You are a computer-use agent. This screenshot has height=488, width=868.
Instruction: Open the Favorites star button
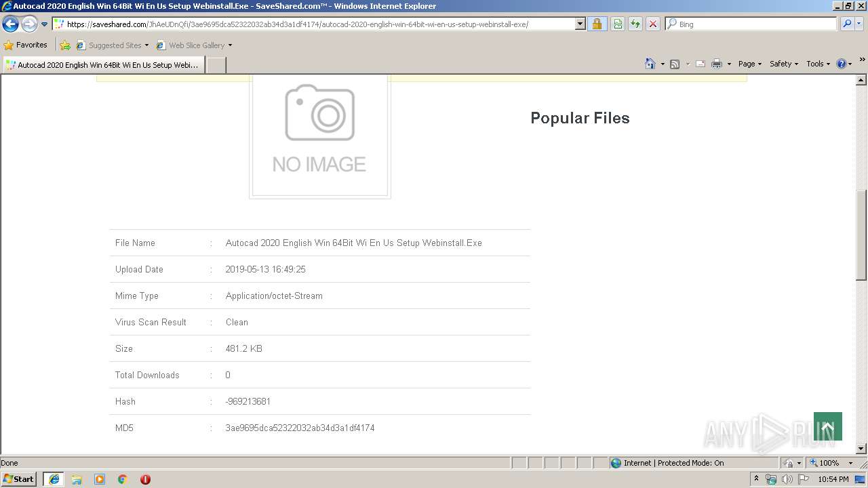26,45
